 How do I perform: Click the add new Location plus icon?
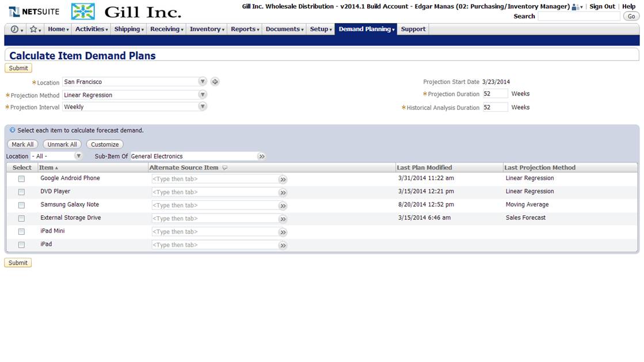(215, 82)
